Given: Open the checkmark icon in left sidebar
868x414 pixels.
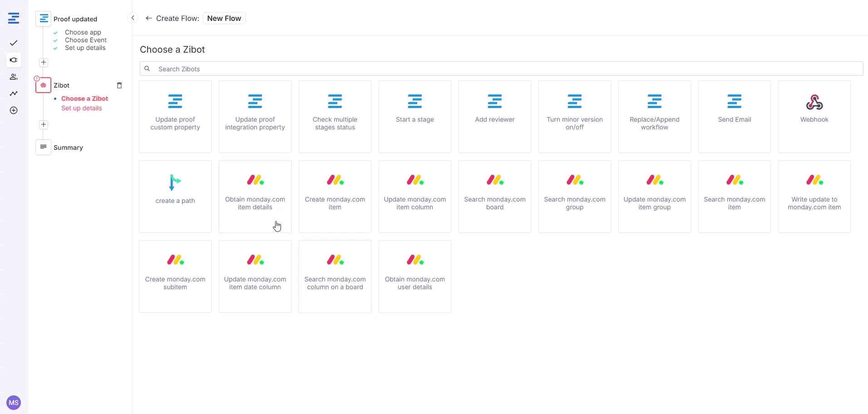Looking at the screenshot, I should click(14, 43).
